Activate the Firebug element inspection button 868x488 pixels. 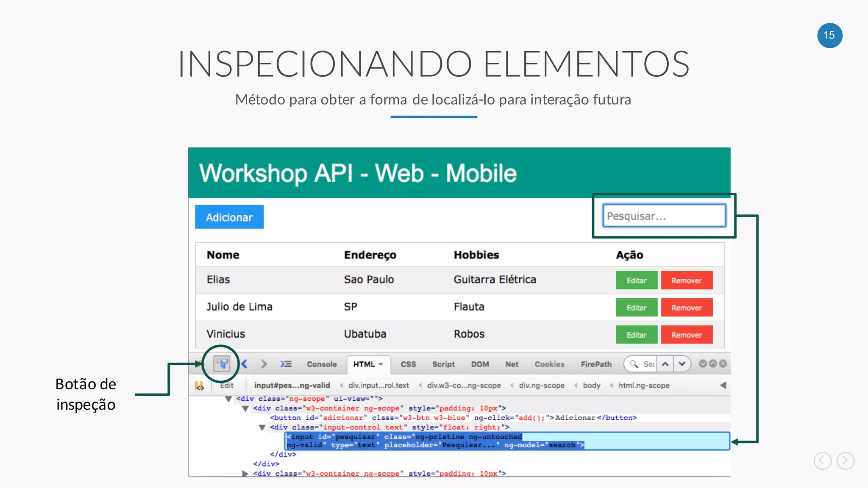pos(222,363)
